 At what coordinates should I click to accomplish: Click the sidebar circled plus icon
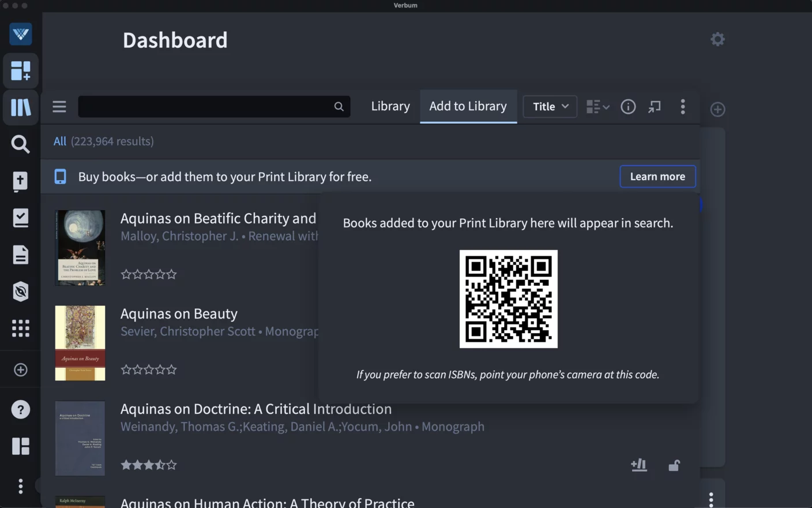click(x=21, y=369)
